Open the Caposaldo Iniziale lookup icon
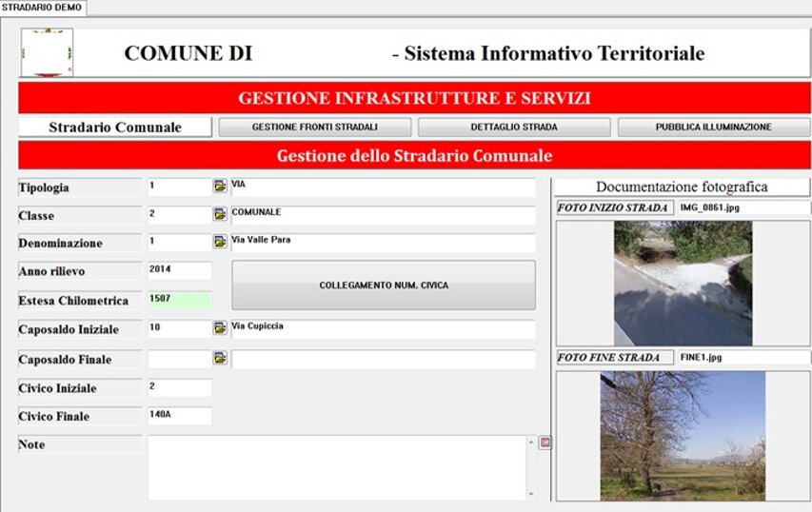Viewport: 812px width, 512px height. (220, 328)
